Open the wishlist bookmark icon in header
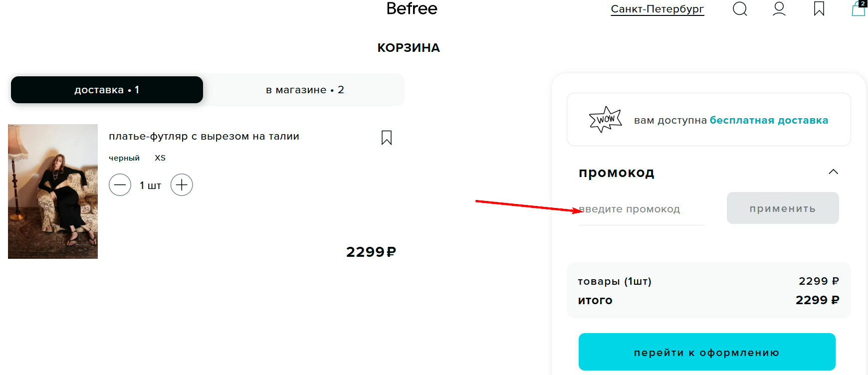Viewport: 868px width, 375px height. point(819,8)
